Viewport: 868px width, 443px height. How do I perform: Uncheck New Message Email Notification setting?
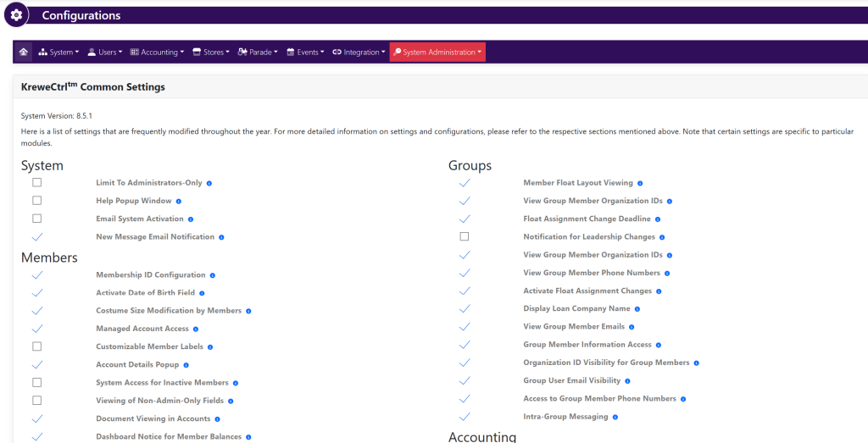(37, 237)
